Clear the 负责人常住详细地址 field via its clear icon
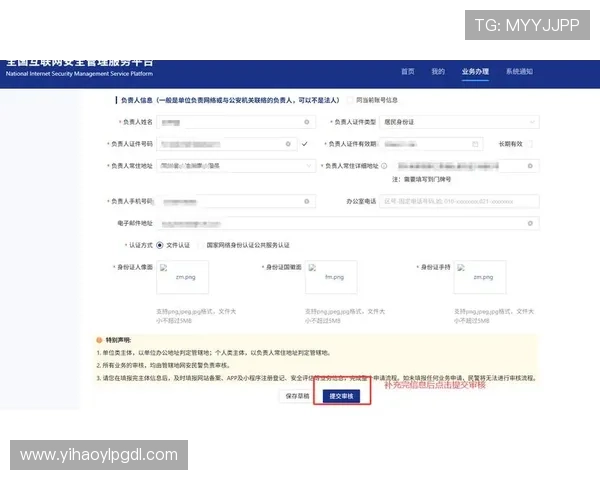The height and width of the screenshot is (480, 600). [530, 166]
